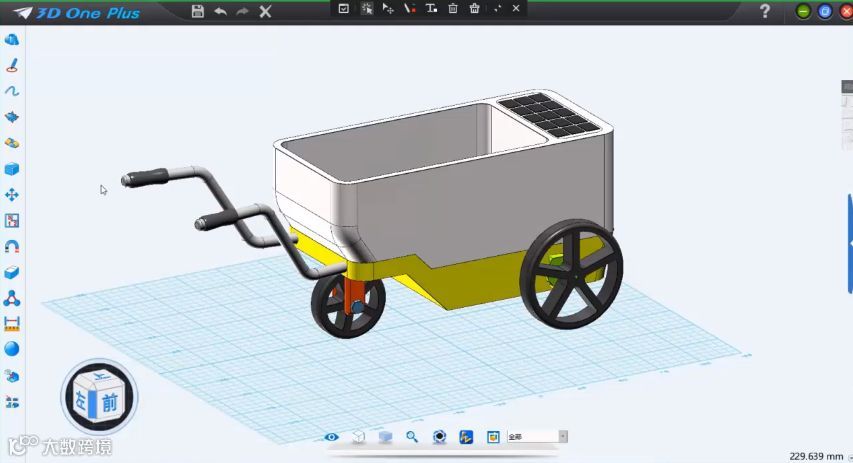Screen dimensions: 853x463
Task: Select the cursor move arrows tool
Action: click(x=388, y=8)
